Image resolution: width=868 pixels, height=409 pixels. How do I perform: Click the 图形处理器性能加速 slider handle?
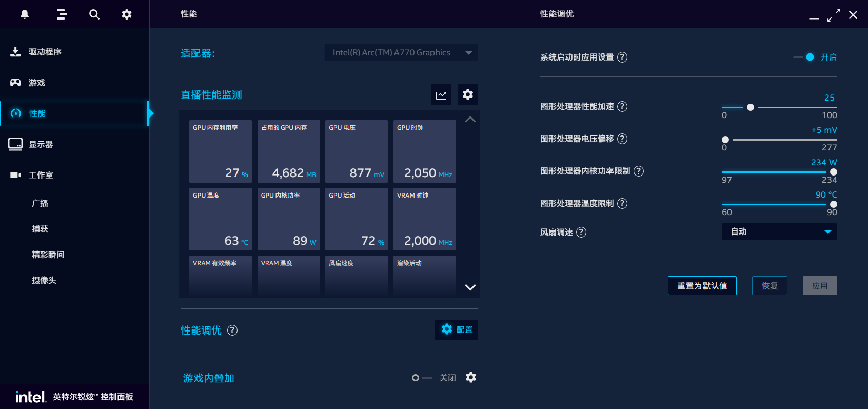pos(751,107)
